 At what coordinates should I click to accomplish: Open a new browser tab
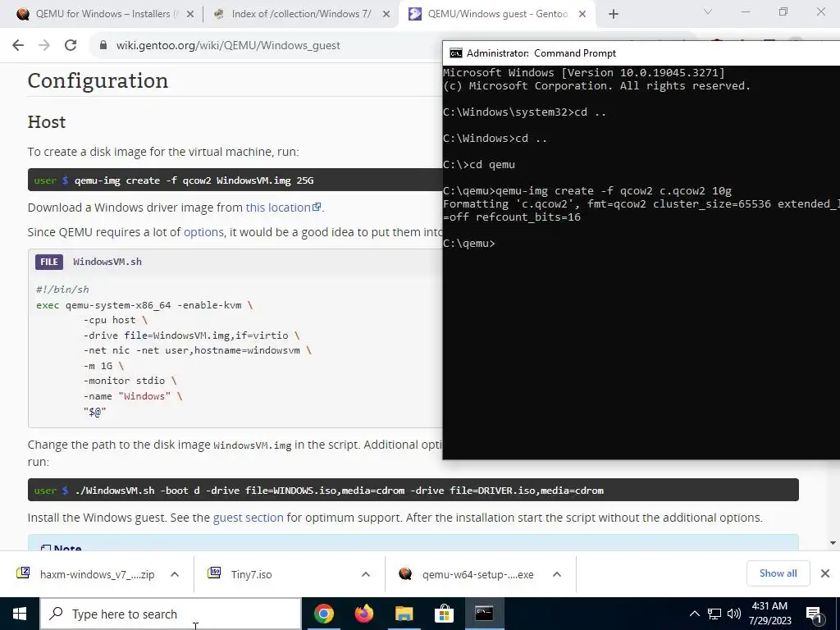pos(614,14)
